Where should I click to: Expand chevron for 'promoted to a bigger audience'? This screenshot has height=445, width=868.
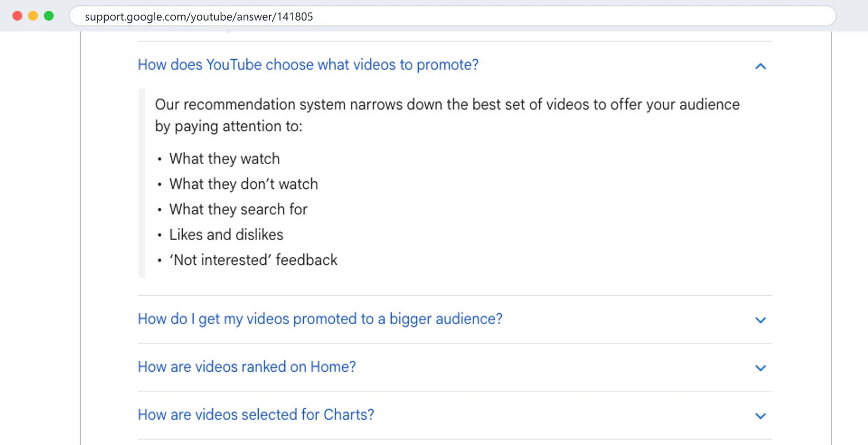click(761, 320)
